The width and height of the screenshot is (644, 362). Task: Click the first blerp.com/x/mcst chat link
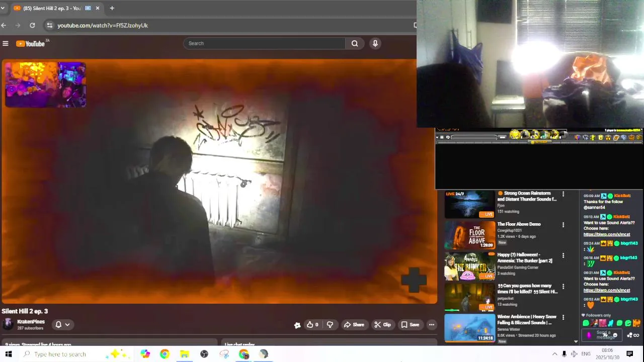pyautogui.click(x=607, y=234)
